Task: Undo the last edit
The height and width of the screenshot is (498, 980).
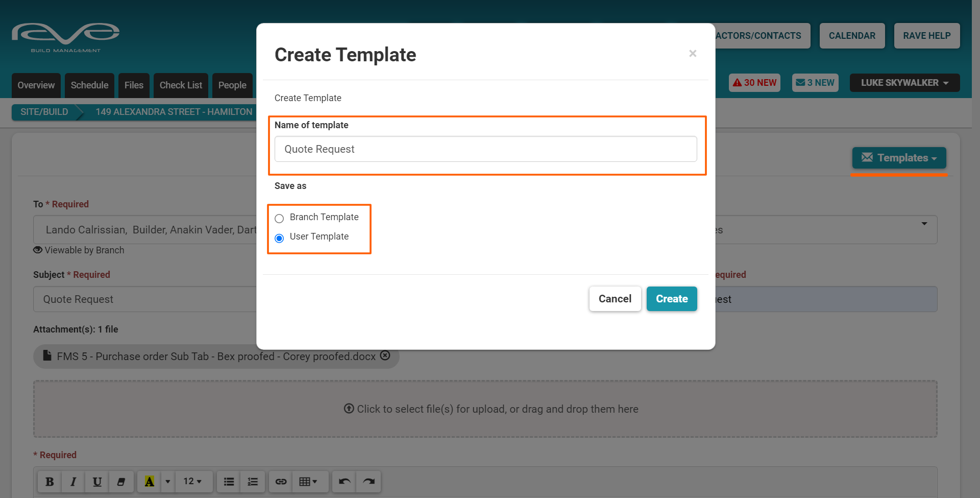Action: pos(345,482)
